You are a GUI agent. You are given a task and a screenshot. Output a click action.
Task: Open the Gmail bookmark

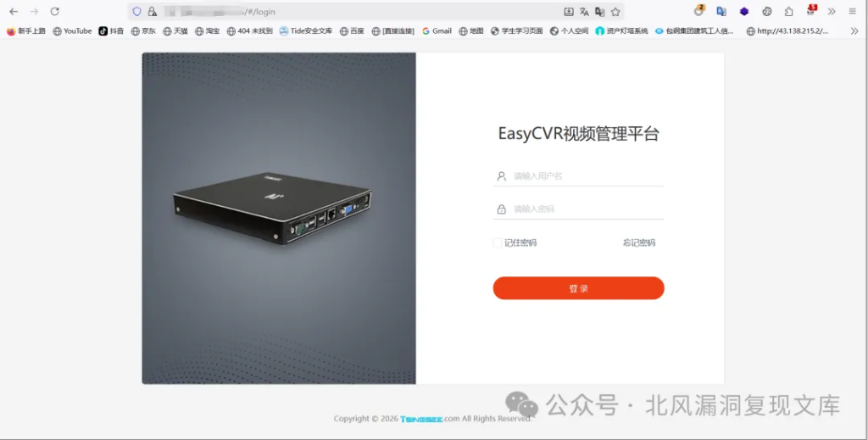pyautogui.click(x=437, y=31)
